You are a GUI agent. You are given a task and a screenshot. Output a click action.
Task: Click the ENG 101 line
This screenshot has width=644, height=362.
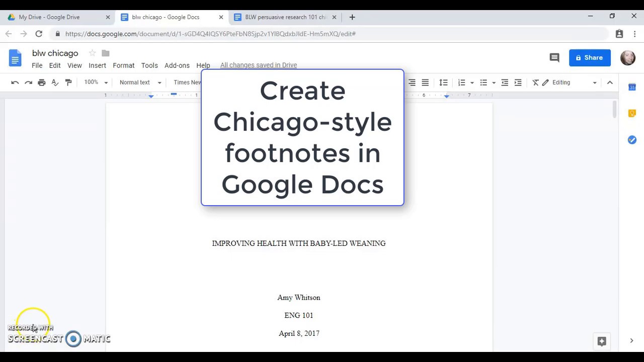tap(299, 315)
